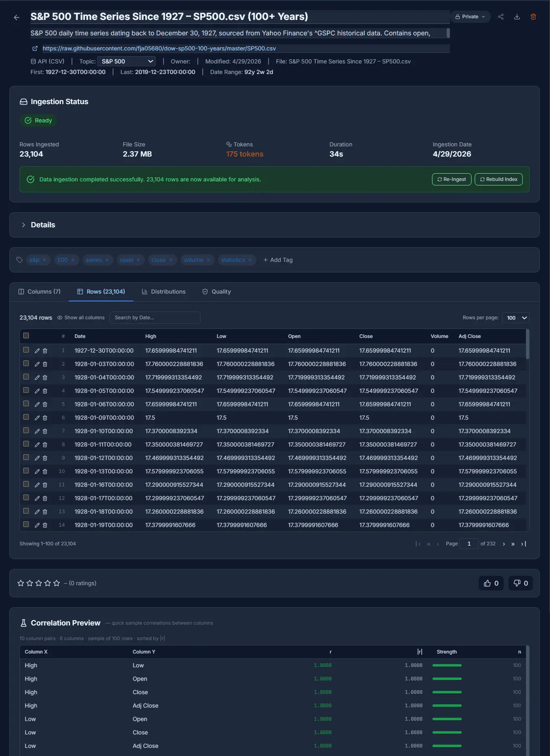
Task: Remove the 'statistics' tag
Action: coord(250,260)
